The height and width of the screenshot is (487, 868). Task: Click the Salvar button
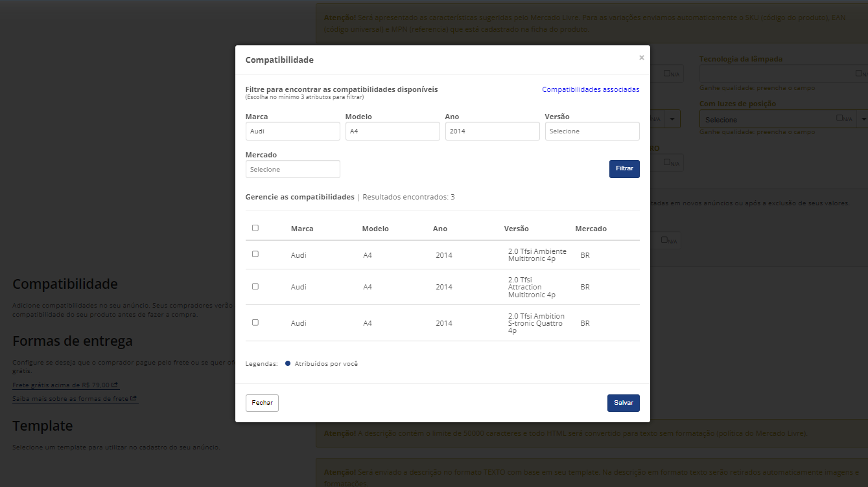(x=624, y=403)
